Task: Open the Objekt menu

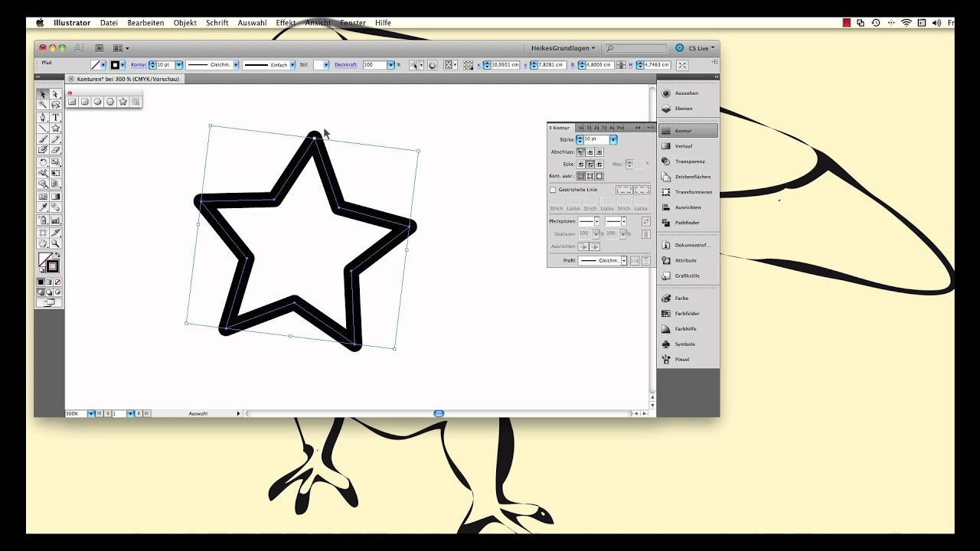Action: pos(185,23)
